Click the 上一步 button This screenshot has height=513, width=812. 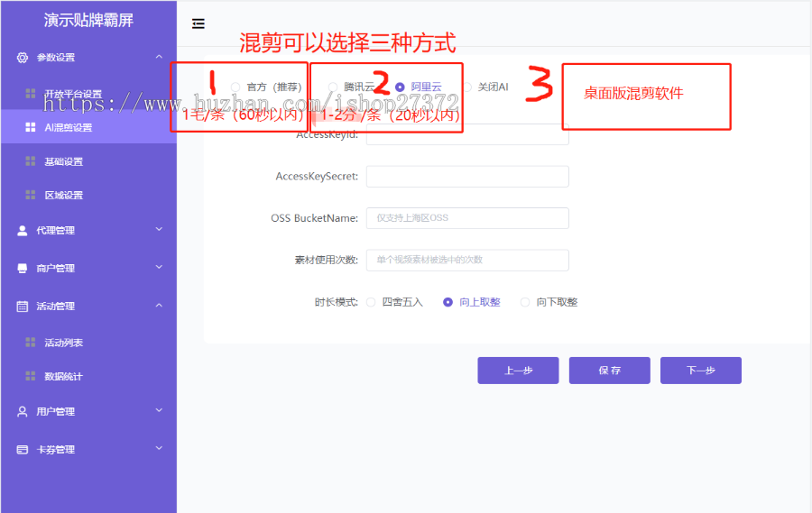[518, 371]
